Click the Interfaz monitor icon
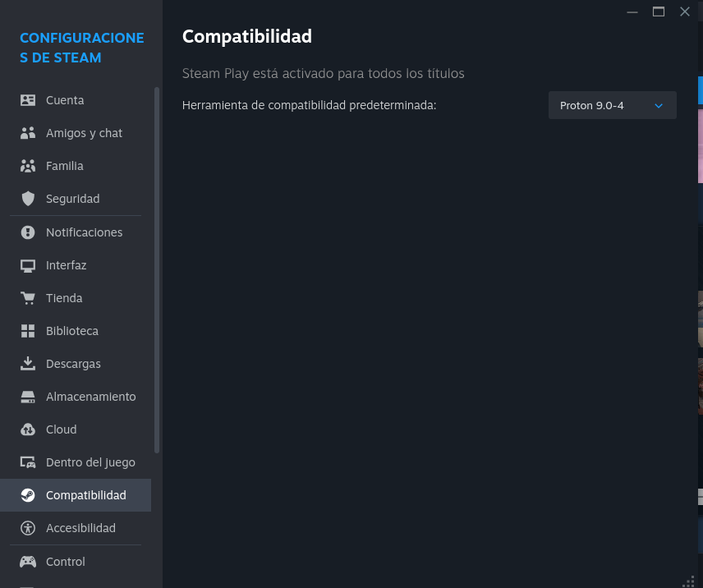The height and width of the screenshot is (588, 703). [x=28, y=265]
